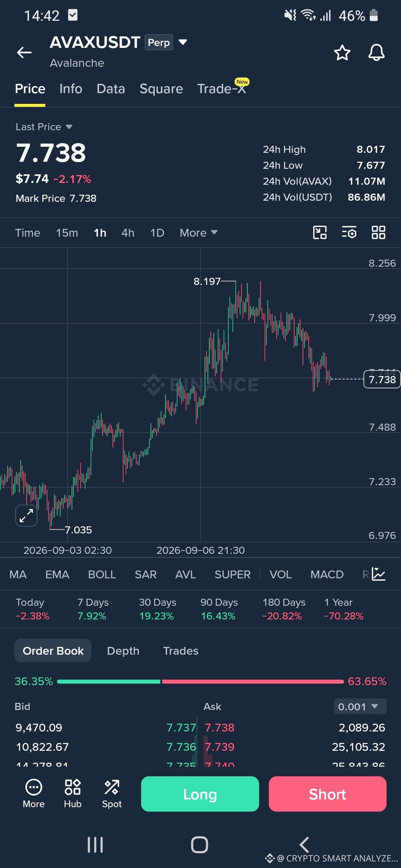Toggle the BOLL indicator overlay
Viewport: 401px width, 868px height.
click(x=102, y=574)
